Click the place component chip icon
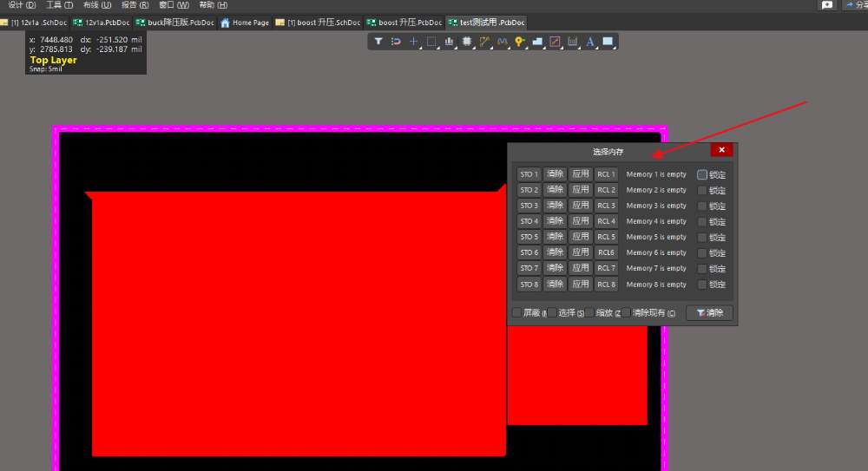Screen dimensions: 868x471 [467, 42]
